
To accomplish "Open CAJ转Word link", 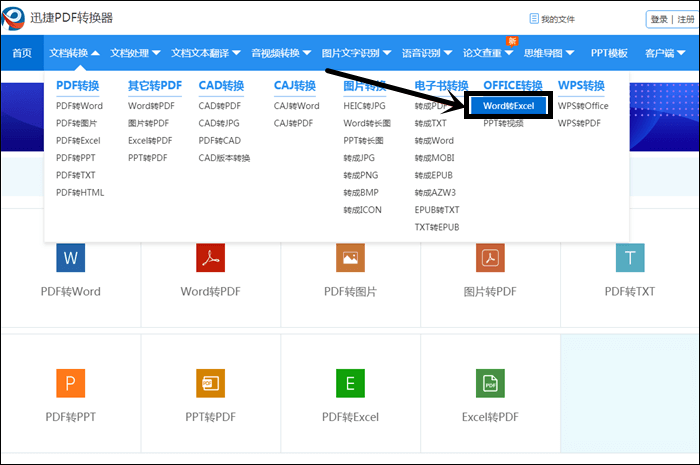I will (x=296, y=106).
